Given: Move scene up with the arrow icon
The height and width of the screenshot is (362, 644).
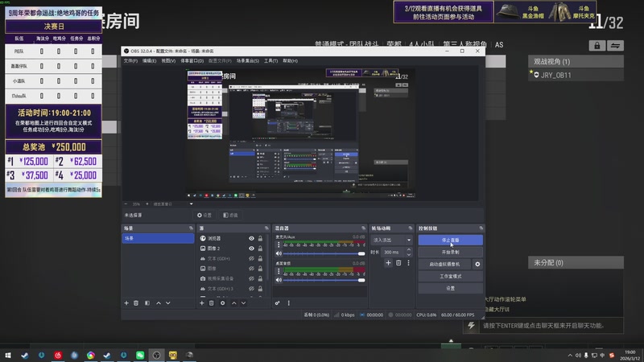Looking at the screenshot, I should point(159,303).
